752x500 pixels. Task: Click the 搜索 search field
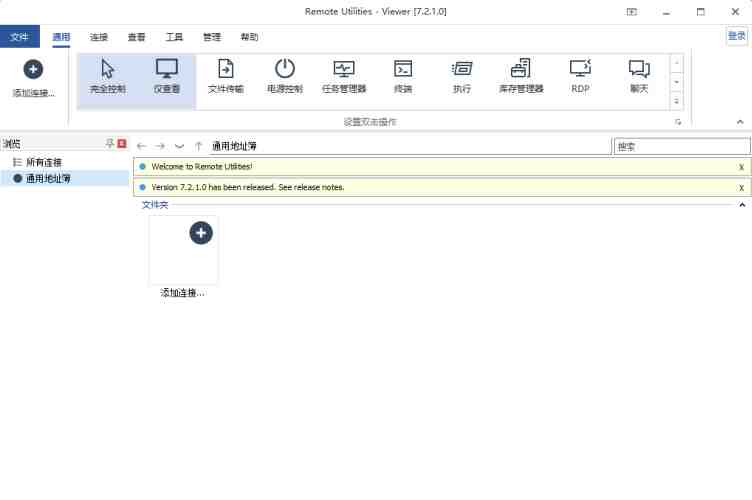coord(682,146)
